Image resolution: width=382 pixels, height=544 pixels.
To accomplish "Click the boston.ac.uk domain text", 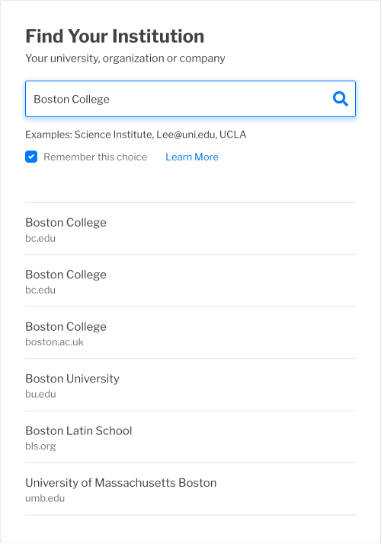I will tap(54, 342).
